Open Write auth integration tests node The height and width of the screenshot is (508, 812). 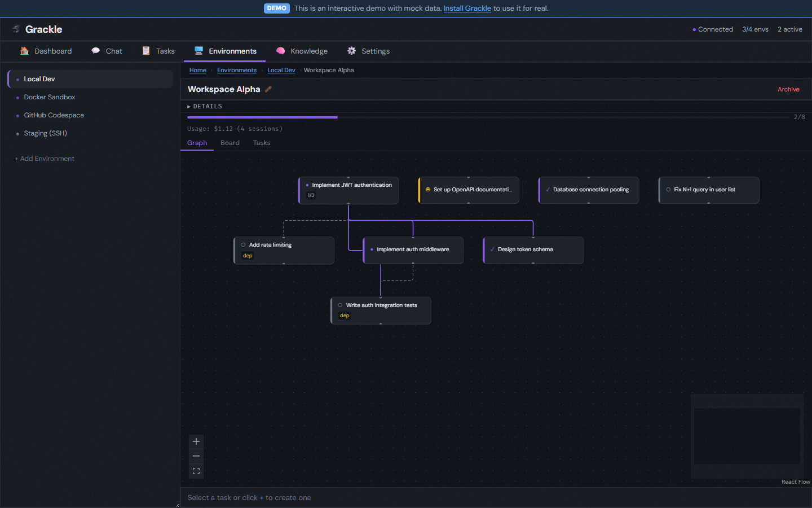[381, 310]
